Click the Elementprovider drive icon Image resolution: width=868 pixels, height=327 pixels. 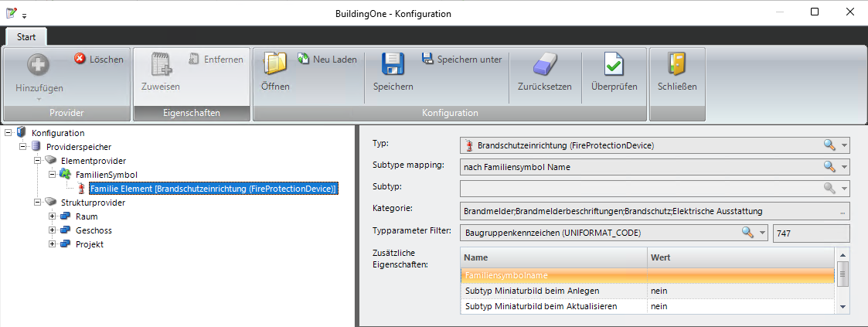pyautogui.click(x=51, y=161)
